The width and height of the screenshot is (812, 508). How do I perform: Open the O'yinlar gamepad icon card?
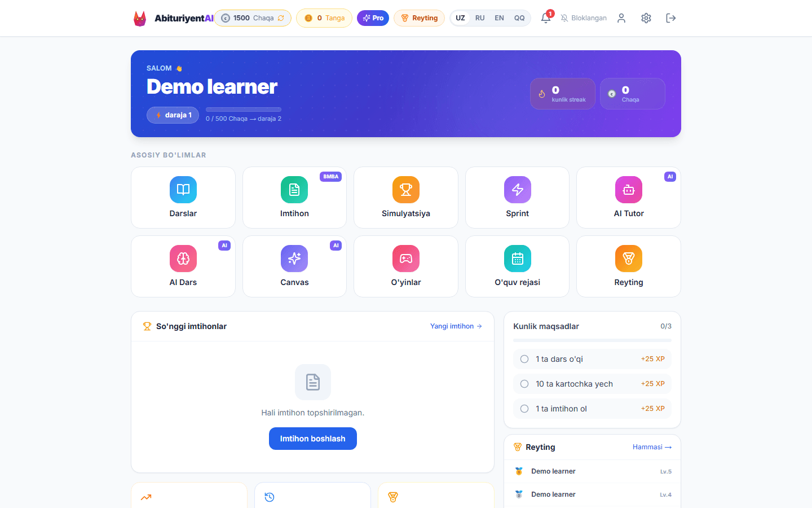[406, 266]
